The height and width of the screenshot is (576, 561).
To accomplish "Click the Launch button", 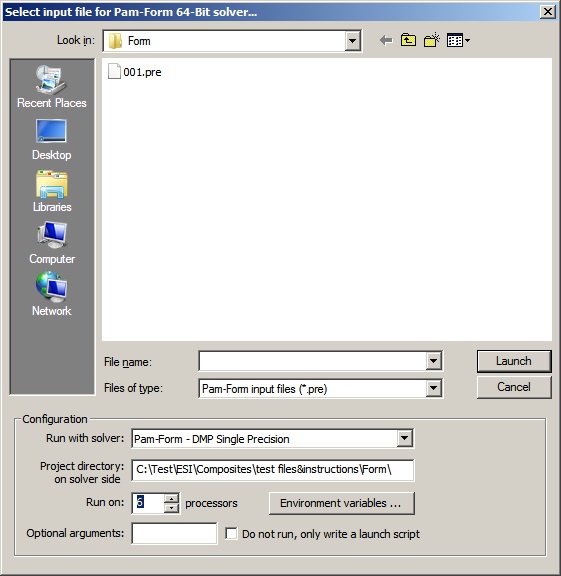I will click(x=514, y=361).
